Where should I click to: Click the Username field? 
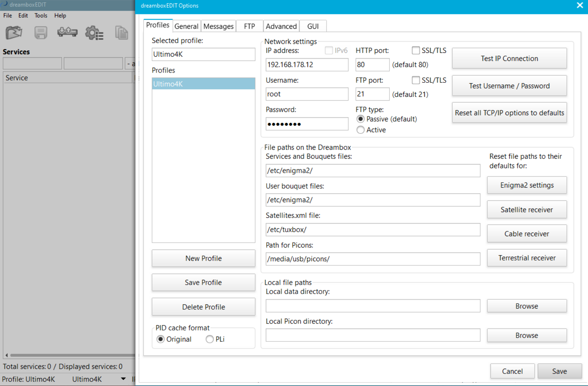(307, 94)
